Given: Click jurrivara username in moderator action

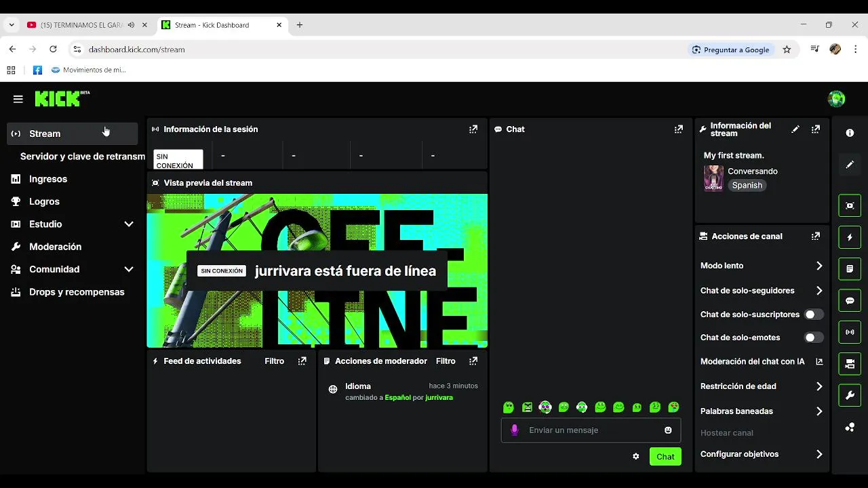Looking at the screenshot, I should point(439,397).
